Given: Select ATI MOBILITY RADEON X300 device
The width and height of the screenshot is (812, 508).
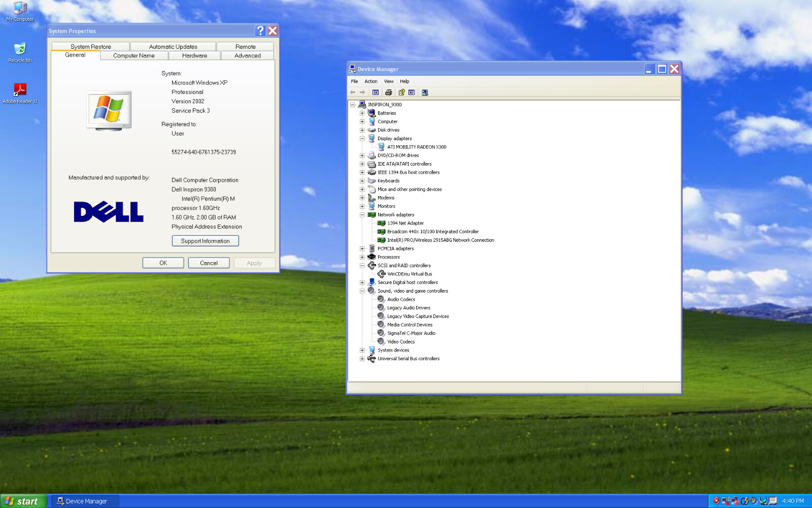Looking at the screenshot, I should click(417, 147).
